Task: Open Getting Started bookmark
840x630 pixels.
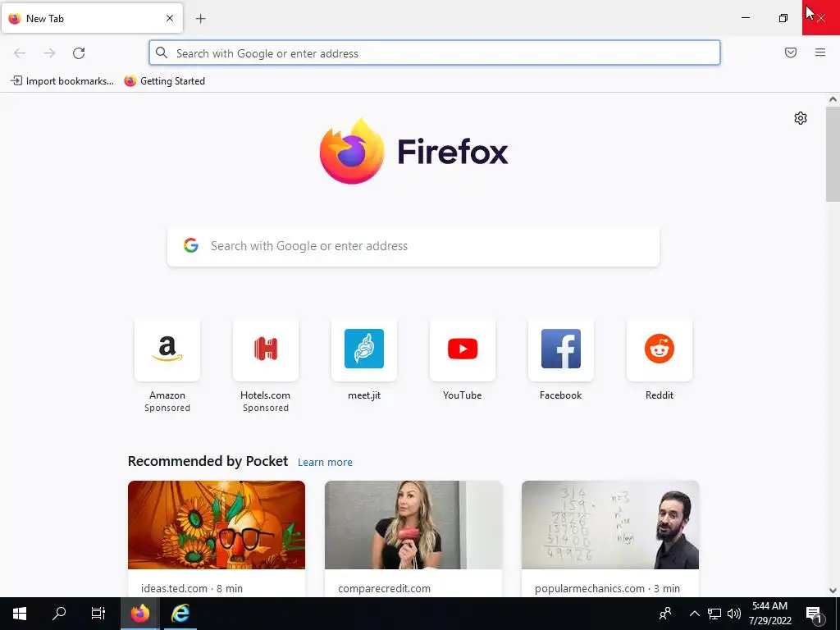Action: [164, 81]
